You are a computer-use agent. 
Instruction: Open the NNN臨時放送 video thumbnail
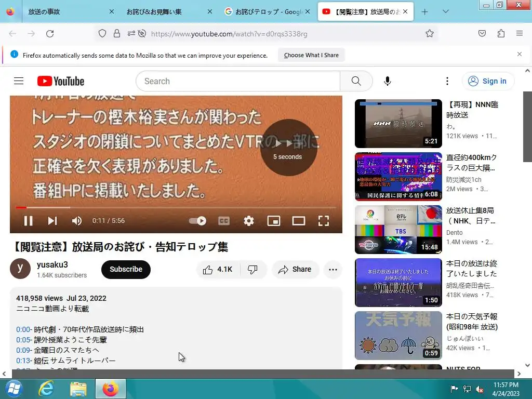point(398,124)
